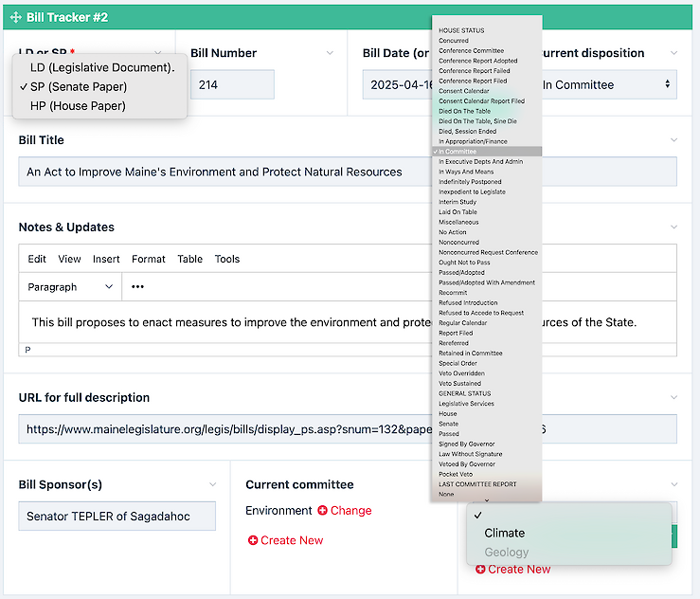Open the Table menu in the notes editor
700x599 pixels.
click(189, 259)
